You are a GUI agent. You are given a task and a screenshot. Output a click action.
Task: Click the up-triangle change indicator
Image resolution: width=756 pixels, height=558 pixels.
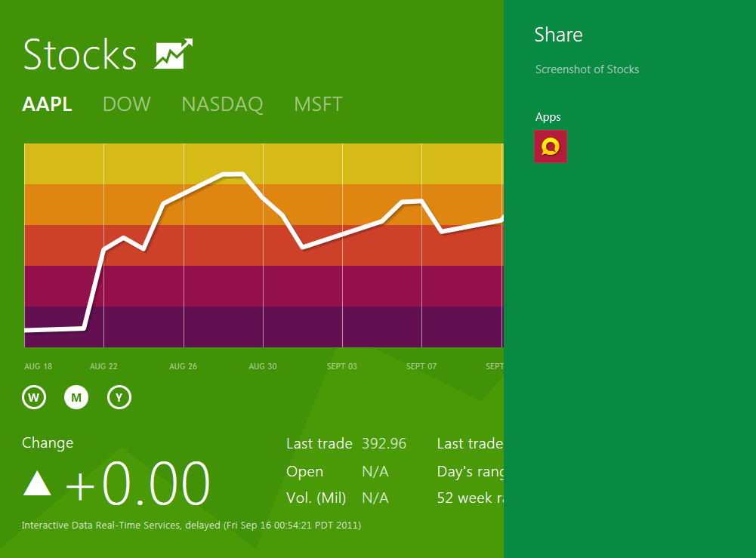coord(37,483)
